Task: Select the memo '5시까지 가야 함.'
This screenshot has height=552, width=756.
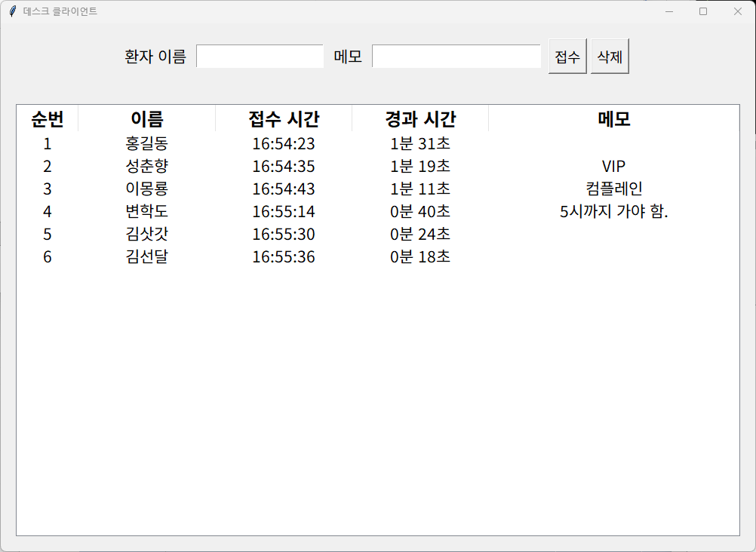Action: [x=613, y=212]
